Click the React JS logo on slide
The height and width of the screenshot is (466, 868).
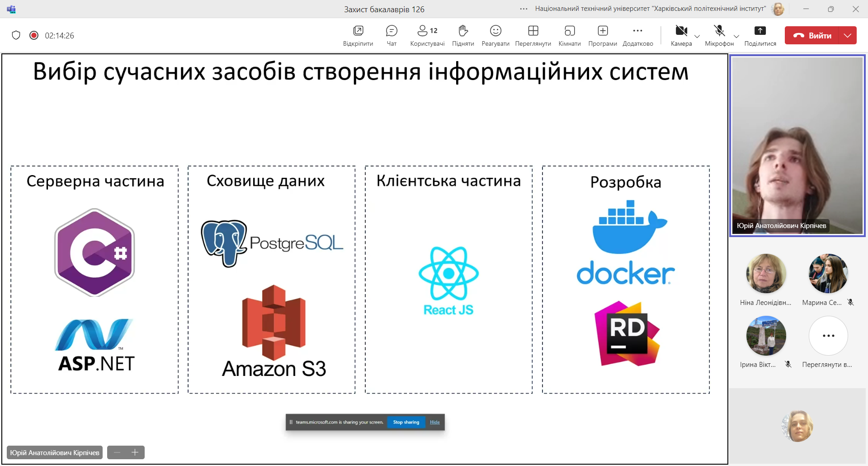pos(448,281)
